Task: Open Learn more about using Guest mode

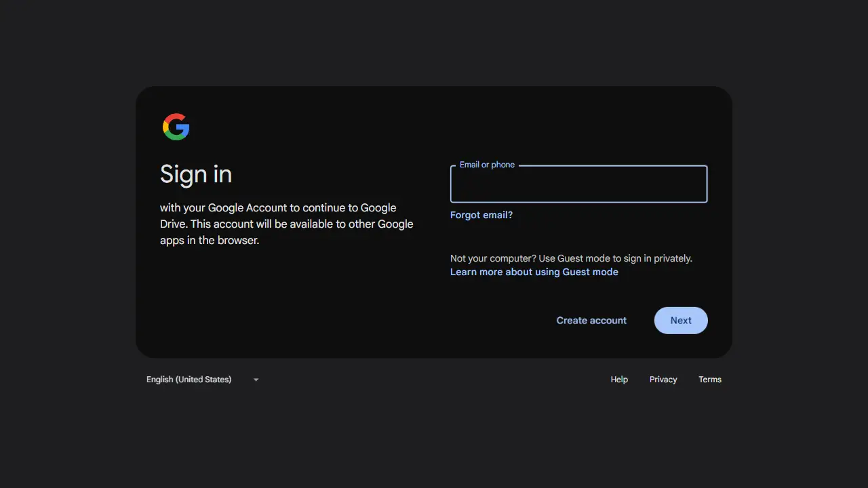Action: (534, 272)
